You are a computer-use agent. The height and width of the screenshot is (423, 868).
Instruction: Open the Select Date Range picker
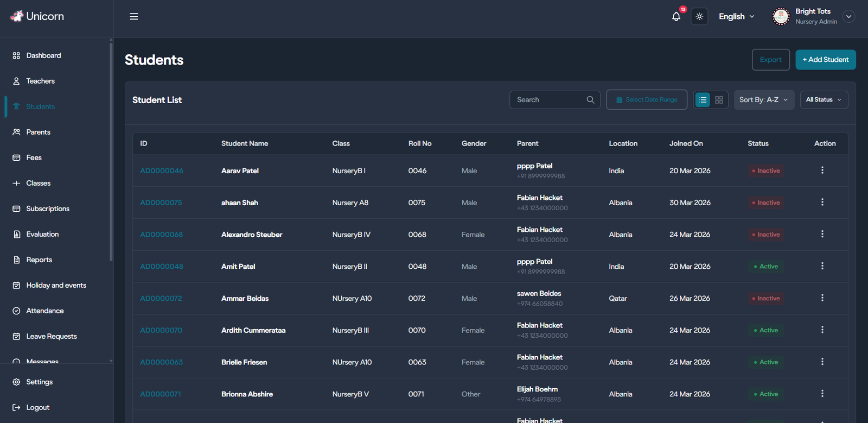click(x=647, y=100)
